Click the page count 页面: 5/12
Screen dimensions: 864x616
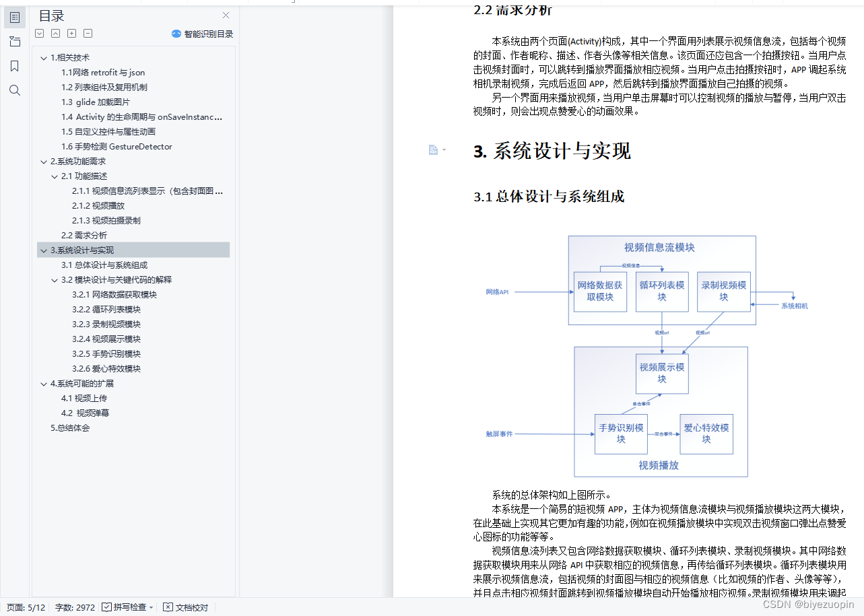pos(26,607)
